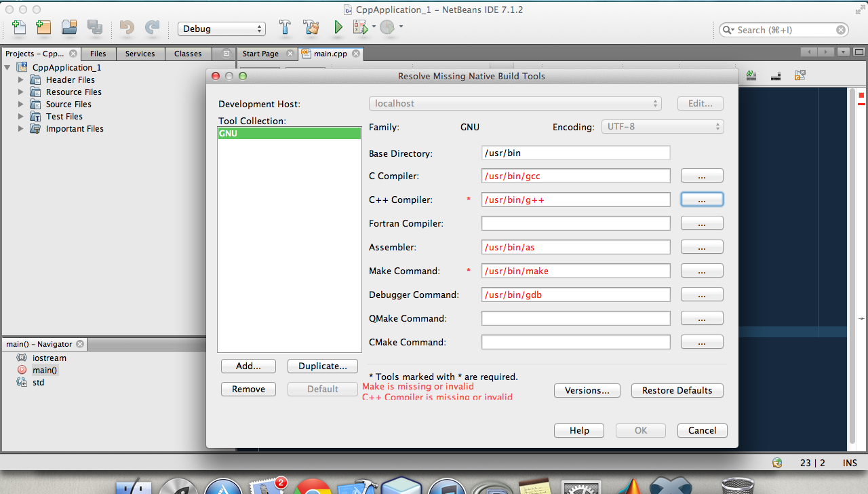
Task: Expand the Header Files folder
Action: [20, 79]
